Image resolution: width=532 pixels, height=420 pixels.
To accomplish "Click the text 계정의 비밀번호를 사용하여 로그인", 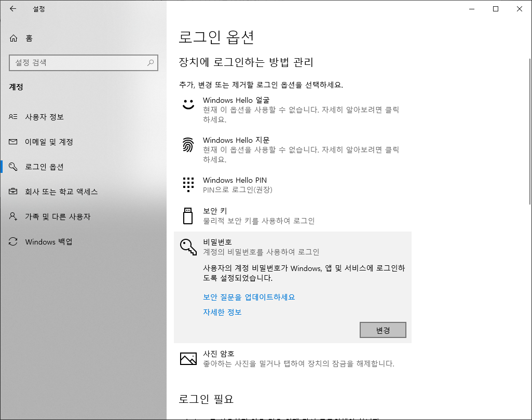I will pos(261,252).
